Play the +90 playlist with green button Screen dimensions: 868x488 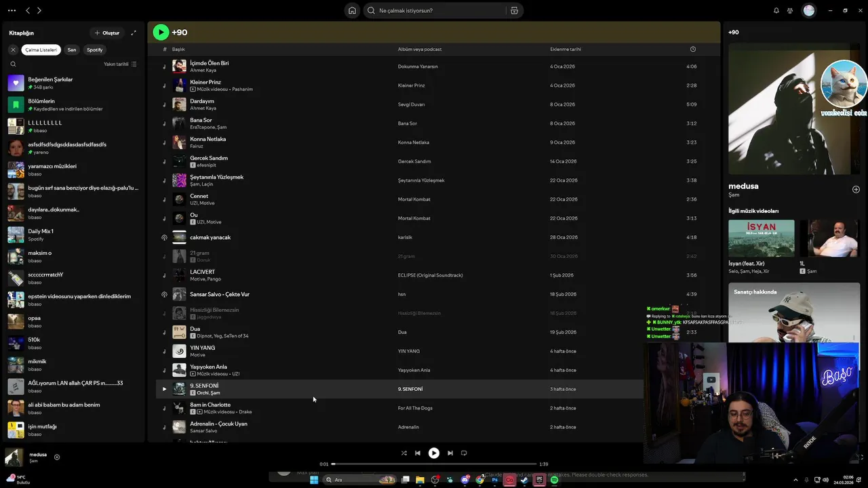161,32
